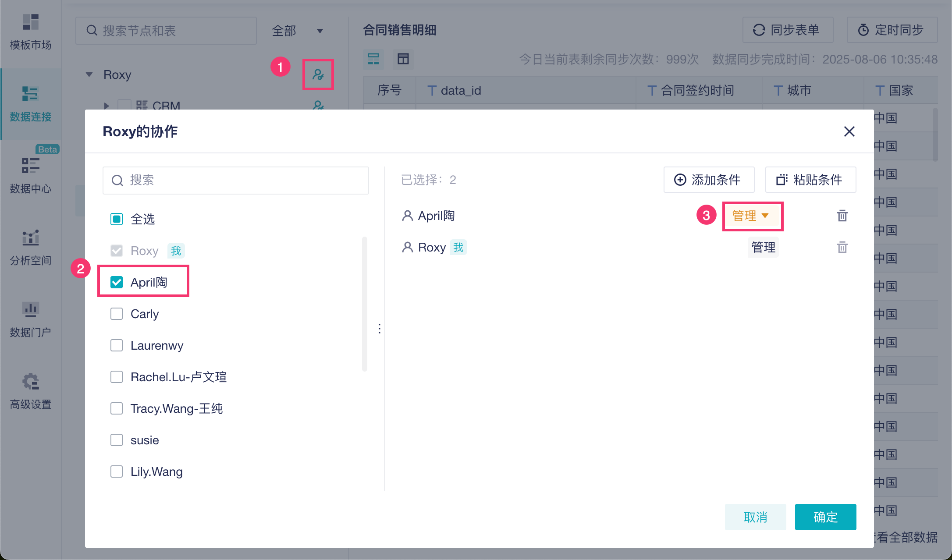Toggle the 全选 checkbox

(117, 219)
